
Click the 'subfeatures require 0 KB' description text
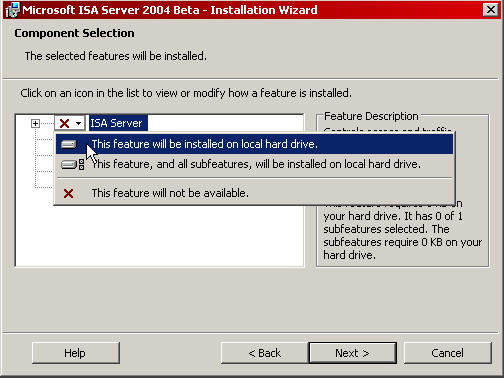point(402,242)
